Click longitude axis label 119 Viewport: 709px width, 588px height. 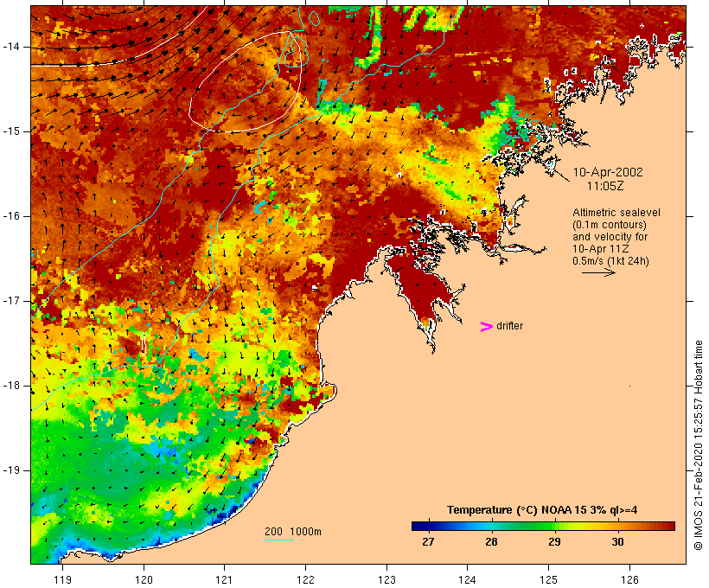62,580
